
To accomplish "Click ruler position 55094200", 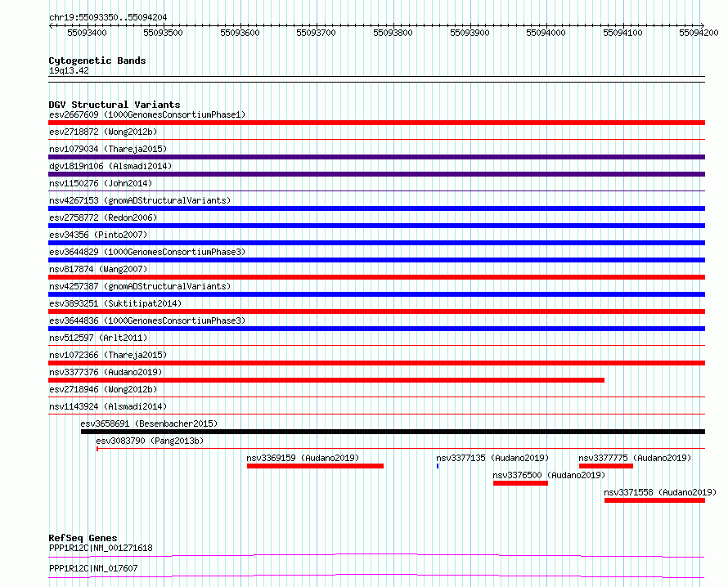I will [699, 33].
